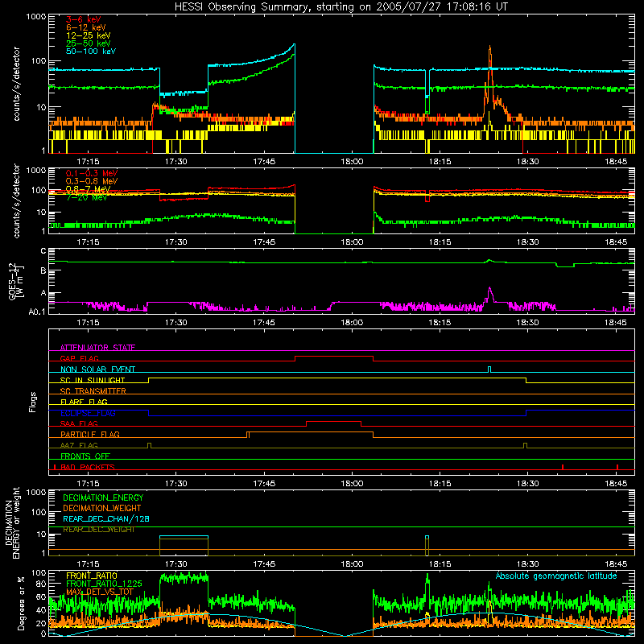Select the NON_SOLAR_EVENT flag label

coord(97,369)
